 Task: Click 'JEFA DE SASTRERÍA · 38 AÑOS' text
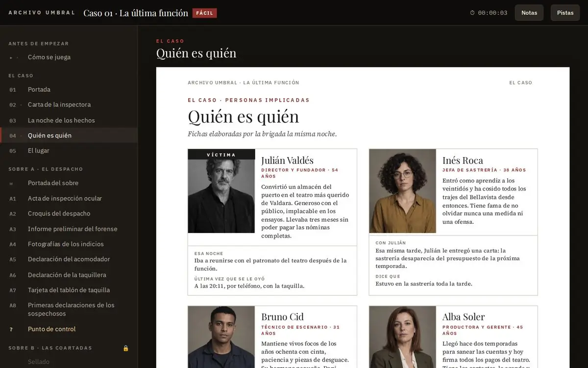coord(484,170)
